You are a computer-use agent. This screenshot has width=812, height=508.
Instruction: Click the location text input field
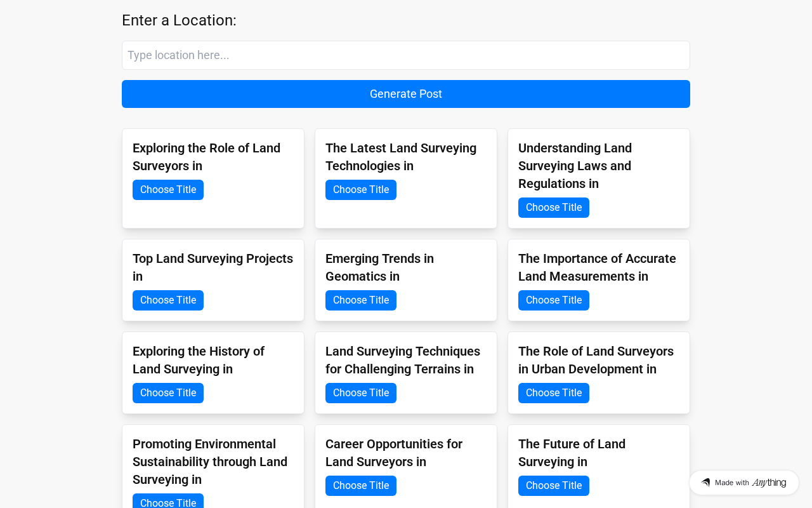(x=406, y=55)
